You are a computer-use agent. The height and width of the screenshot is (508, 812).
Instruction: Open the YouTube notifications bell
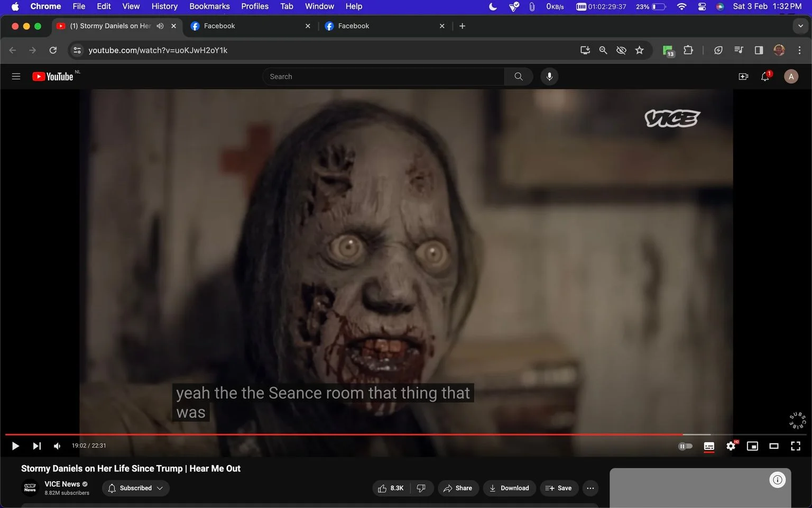765,77
